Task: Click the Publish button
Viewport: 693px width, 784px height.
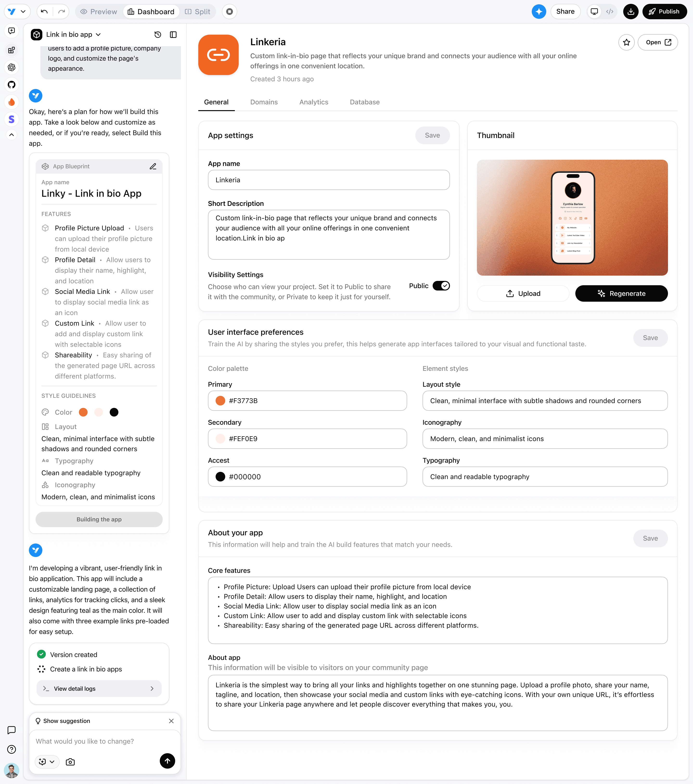Action: pyautogui.click(x=664, y=12)
